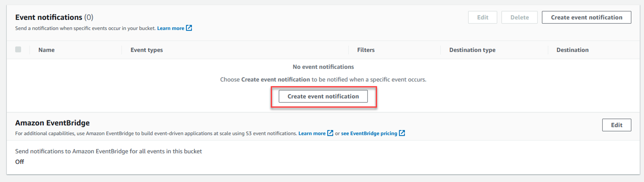Click the Destination type column header
This screenshot has width=644, height=182.
[x=472, y=50]
